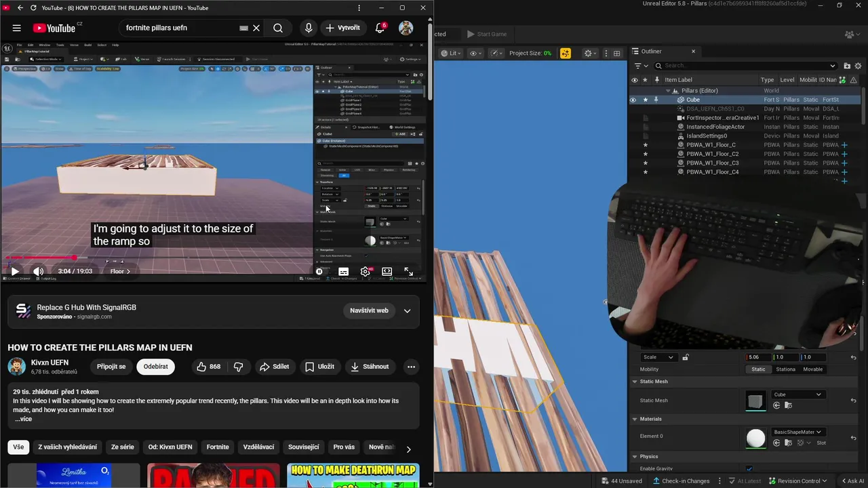Collapse the Pillars (Editor) tree node
The width and height of the screenshot is (868, 488).
coord(667,91)
